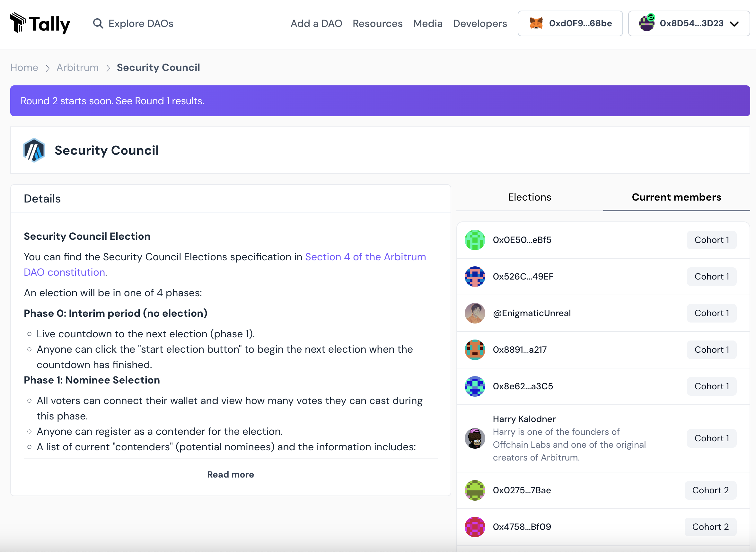
Task: Expand the 0x8D54...3D23 account dropdown chevron
Action: coord(734,24)
